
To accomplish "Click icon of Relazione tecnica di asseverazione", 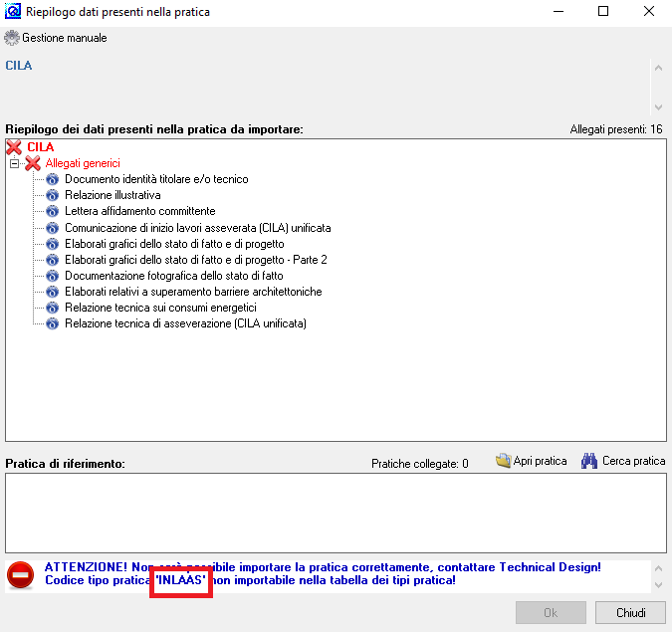I will coord(53,323).
